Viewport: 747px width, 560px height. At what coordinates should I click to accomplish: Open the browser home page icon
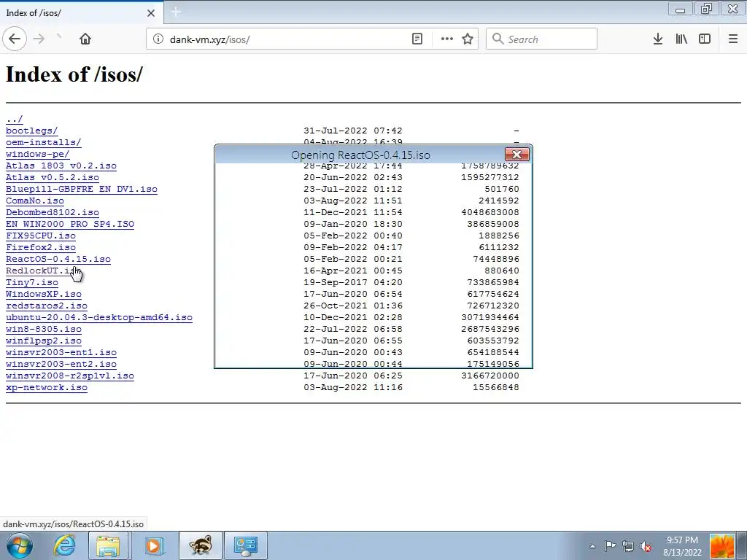click(x=85, y=39)
